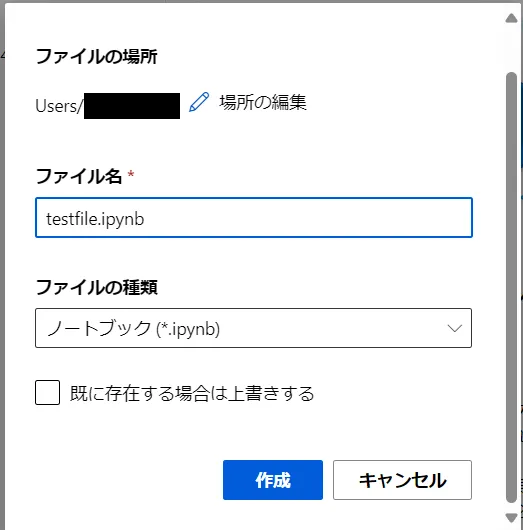Click the pencil edit location icon
The width and height of the screenshot is (523, 530).
[199, 102]
